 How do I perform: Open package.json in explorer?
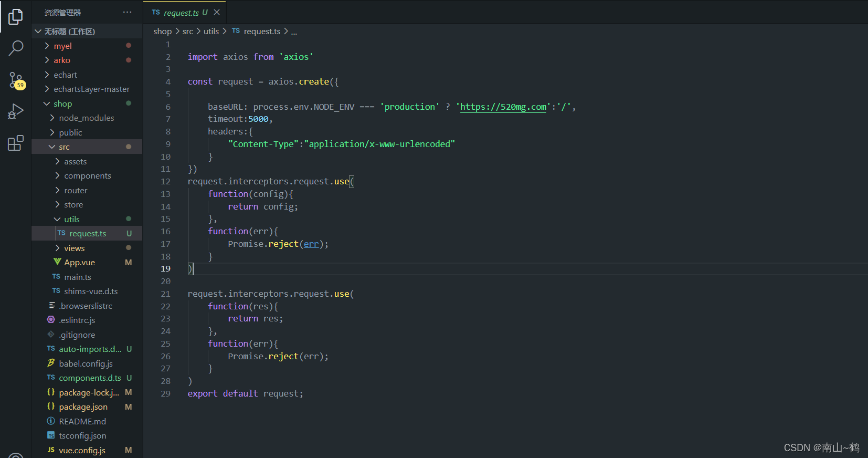83,407
